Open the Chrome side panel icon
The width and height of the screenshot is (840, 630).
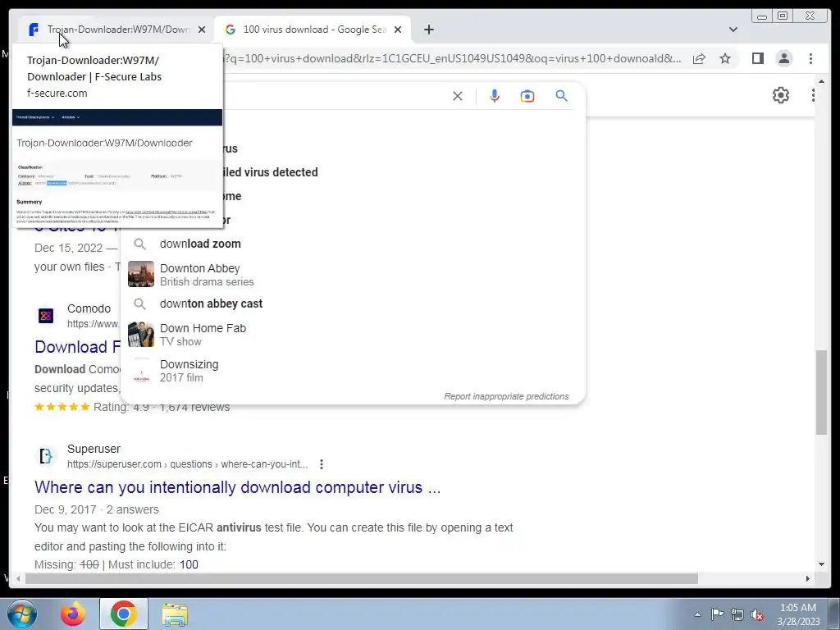point(757,58)
